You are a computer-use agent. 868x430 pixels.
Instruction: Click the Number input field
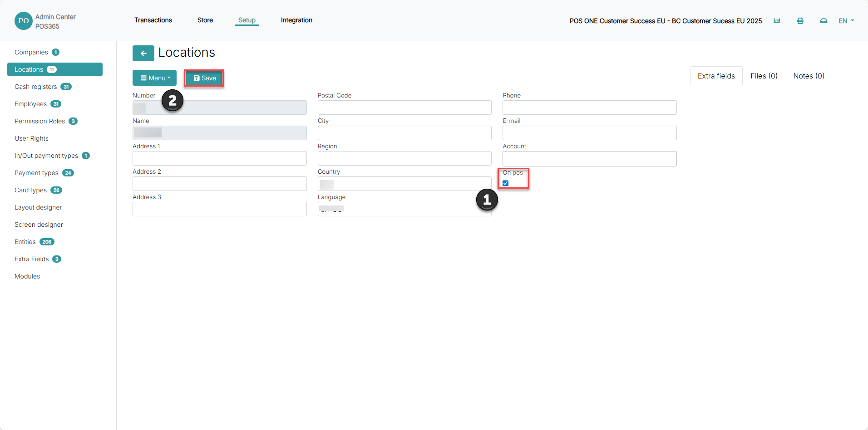pyautogui.click(x=220, y=107)
